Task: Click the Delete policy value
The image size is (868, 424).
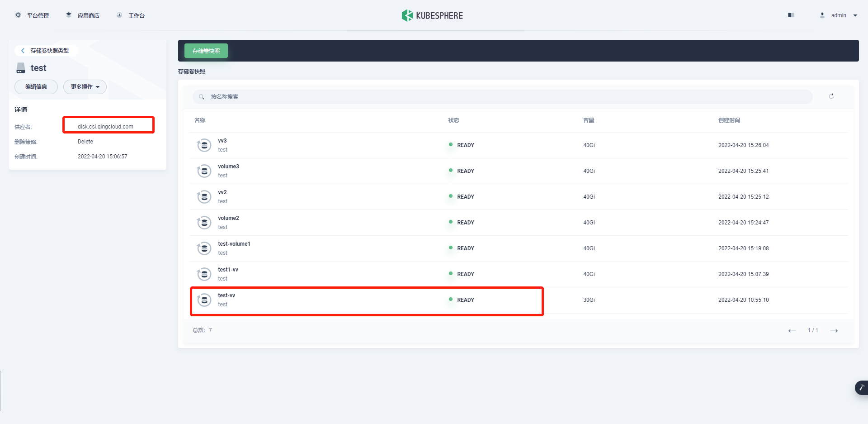Action: tap(85, 142)
